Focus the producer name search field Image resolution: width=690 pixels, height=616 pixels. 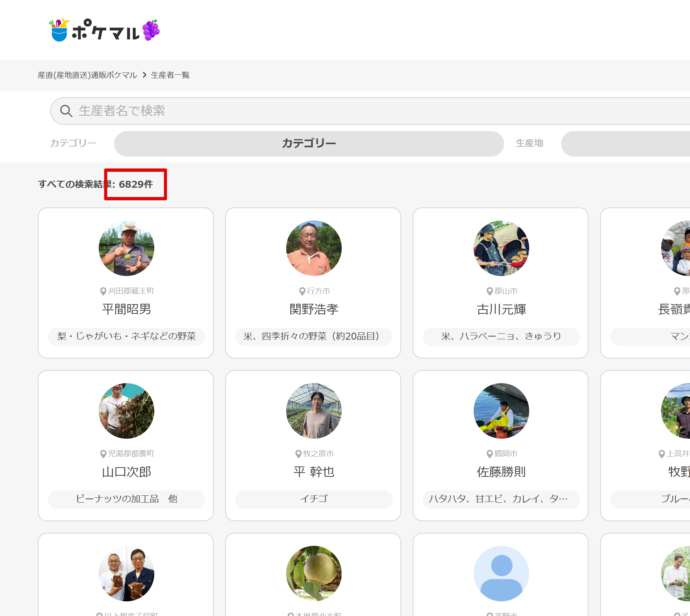(x=370, y=111)
